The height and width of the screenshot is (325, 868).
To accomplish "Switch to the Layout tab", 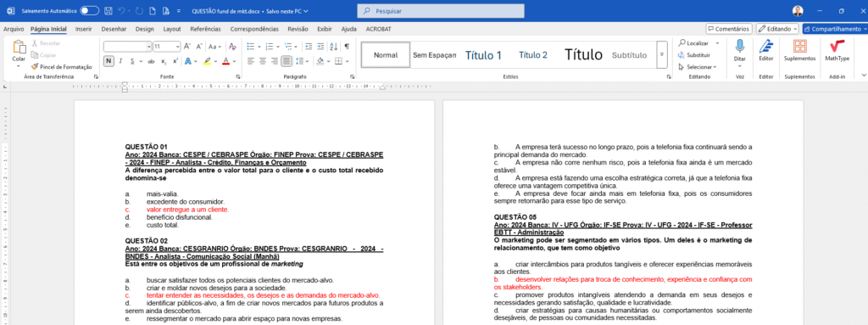I will click(x=172, y=29).
